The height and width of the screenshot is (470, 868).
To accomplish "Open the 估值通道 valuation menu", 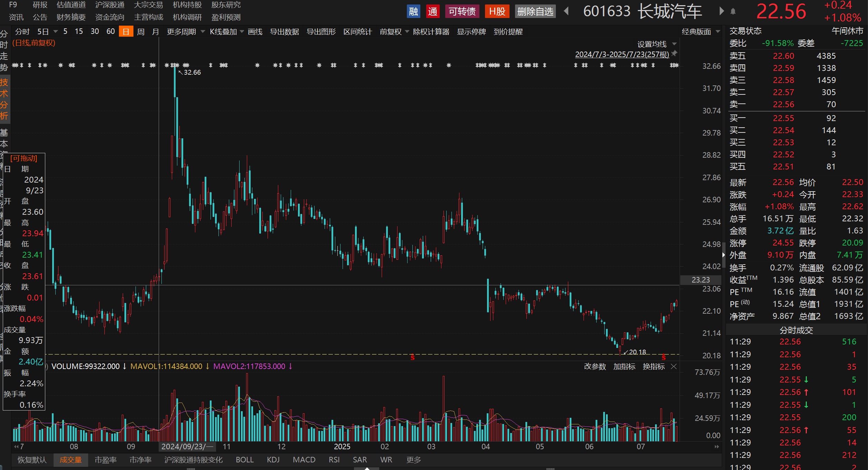I will (x=71, y=5).
